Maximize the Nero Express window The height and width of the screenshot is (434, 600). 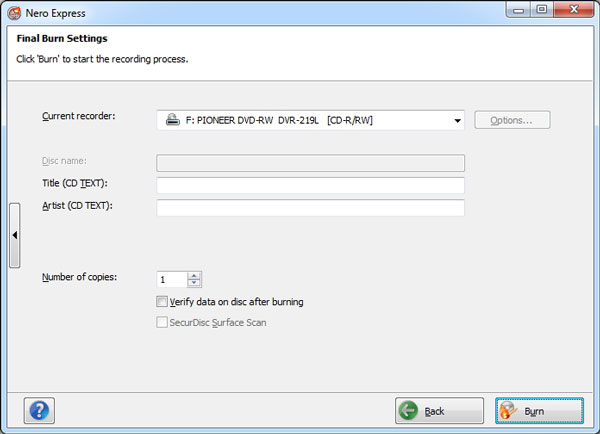pos(541,10)
